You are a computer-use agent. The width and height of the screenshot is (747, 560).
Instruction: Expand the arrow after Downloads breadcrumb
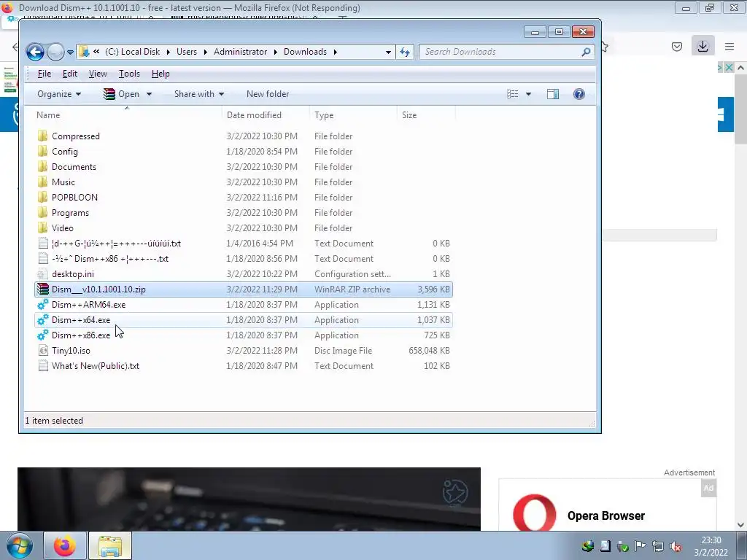tap(336, 52)
